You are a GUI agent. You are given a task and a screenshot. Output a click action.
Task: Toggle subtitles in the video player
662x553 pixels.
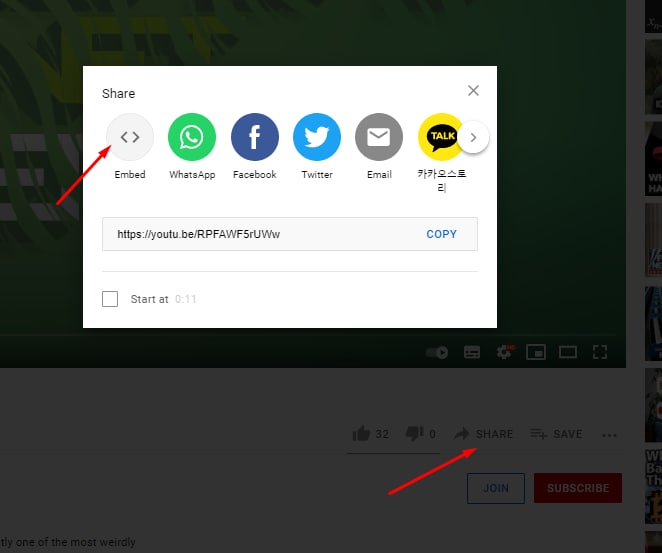(x=472, y=352)
